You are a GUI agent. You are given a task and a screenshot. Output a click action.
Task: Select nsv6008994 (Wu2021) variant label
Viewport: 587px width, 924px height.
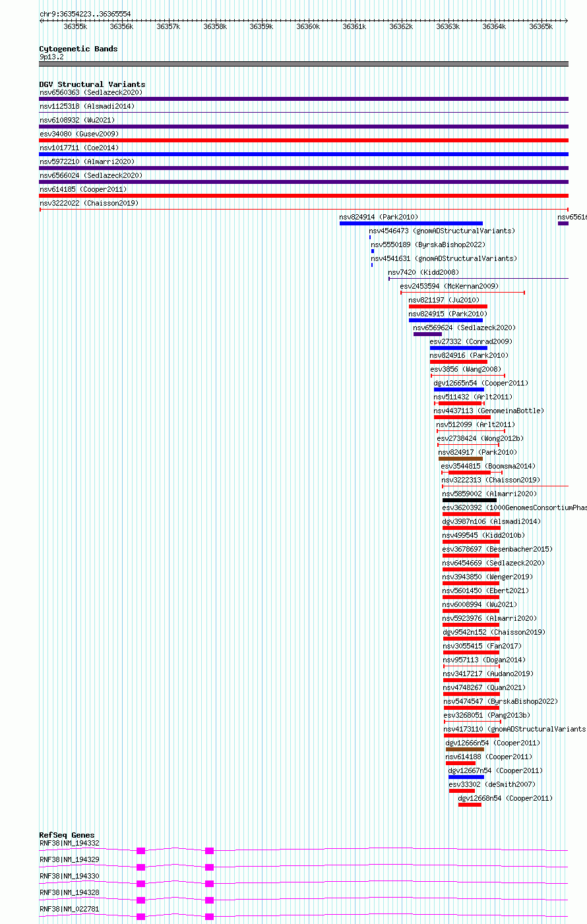pyautogui.click(x=479, y=604)
